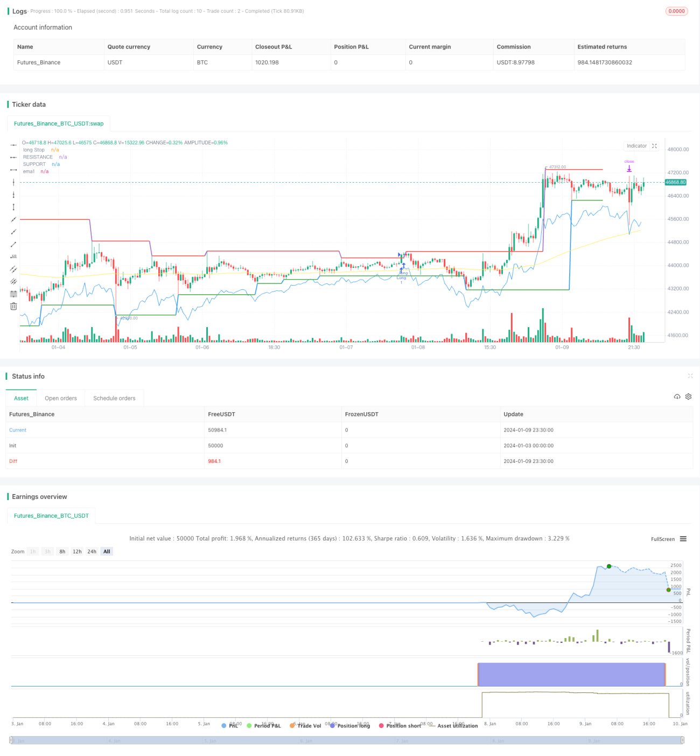This screenshot has height=756, width=700.
Task: Toggle the Asset utilization series legend
Action: [x=453, y=726]
